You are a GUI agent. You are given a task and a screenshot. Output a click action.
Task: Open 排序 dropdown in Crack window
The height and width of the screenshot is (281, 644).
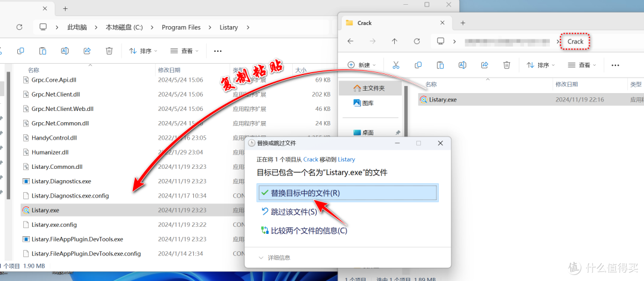[x=541, y=65]
